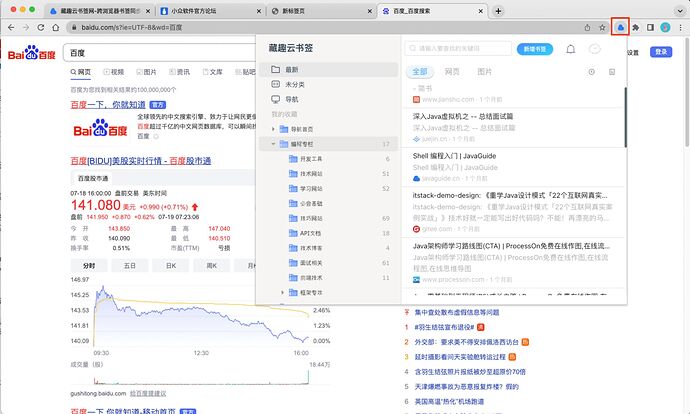Viewport: 690px width, 414px height.
Task: Select the 未分类 folder
Action: (x=294, y=85)
